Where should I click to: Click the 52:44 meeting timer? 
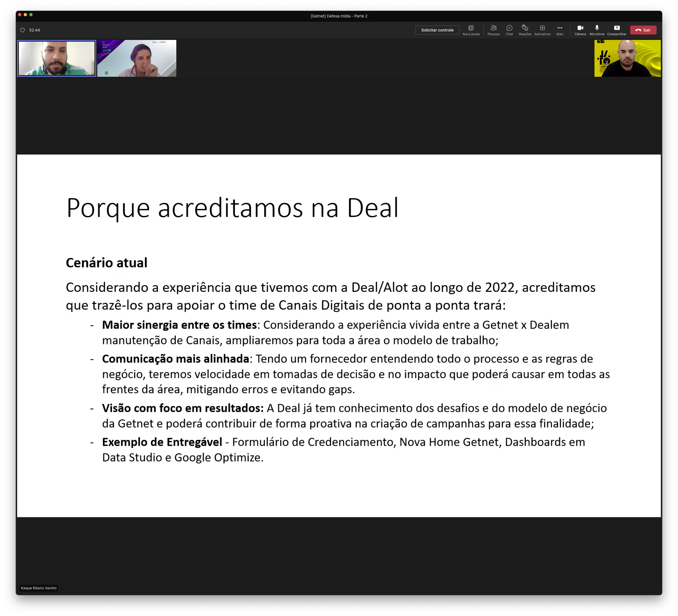[x=35, y=30]
